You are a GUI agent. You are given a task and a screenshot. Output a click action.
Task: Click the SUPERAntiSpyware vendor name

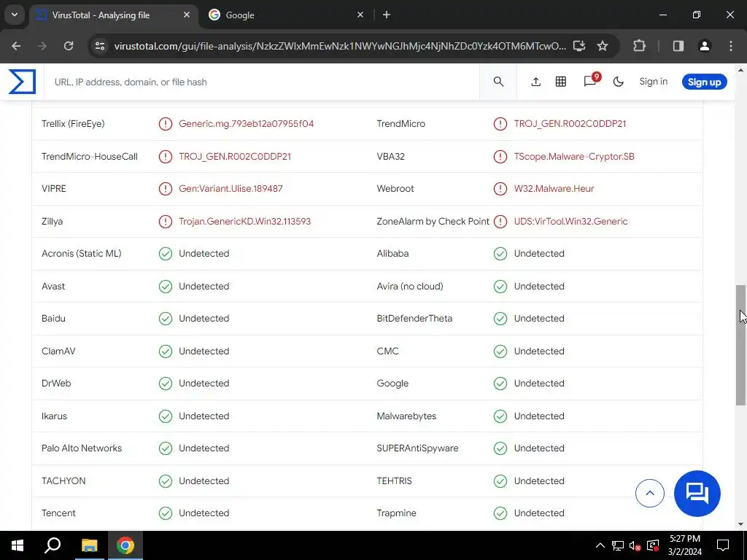click(417, 448)
